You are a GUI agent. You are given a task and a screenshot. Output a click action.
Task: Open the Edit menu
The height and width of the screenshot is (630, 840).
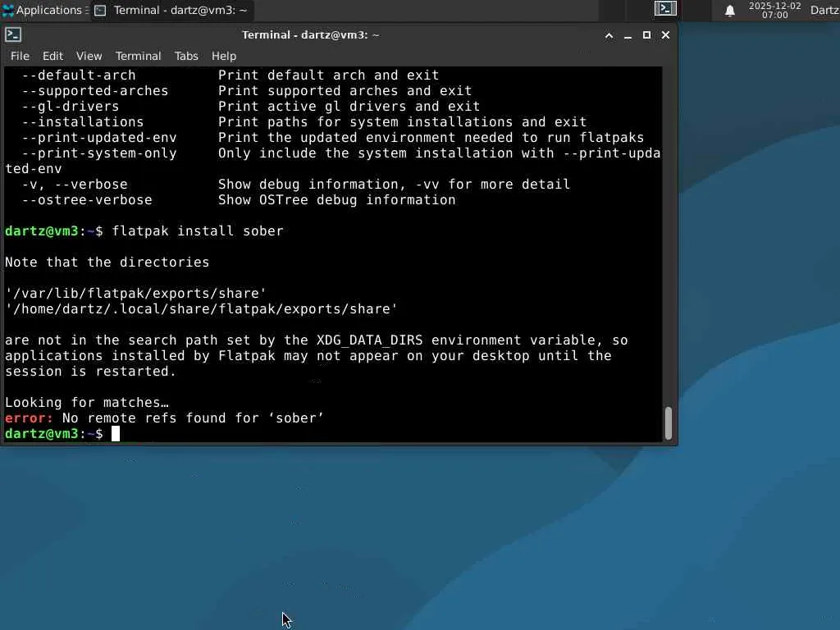[52, 56]
